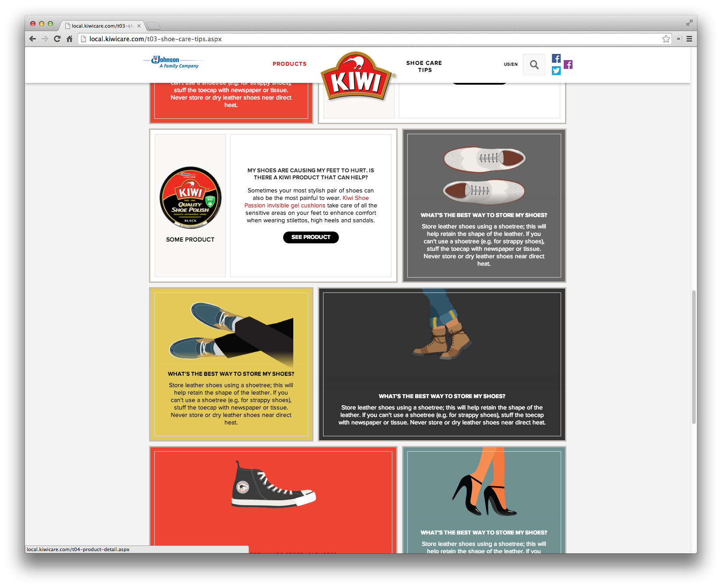Reload the page with refresh icon
The image size is (722, 588).
tap(57, 39)
